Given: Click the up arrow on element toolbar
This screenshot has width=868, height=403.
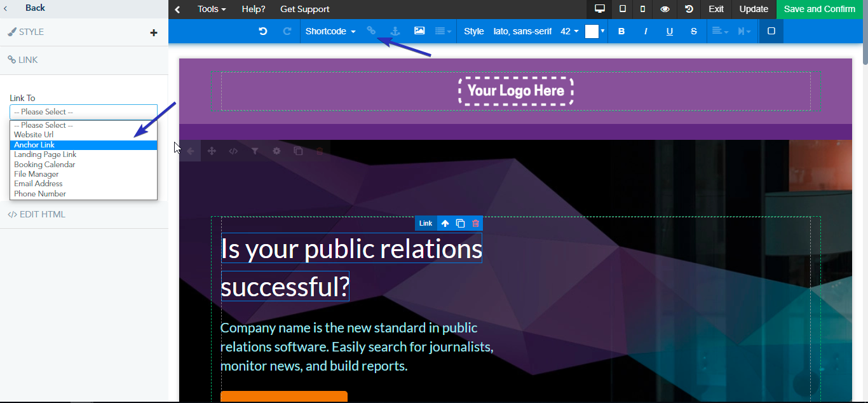Looking at the screenshot, I should (445, 224).
